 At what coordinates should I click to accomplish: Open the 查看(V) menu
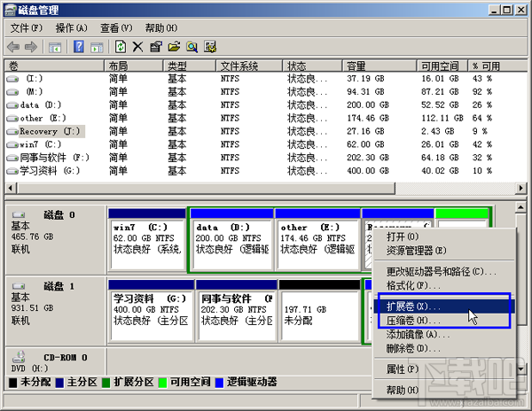(116, 28)
